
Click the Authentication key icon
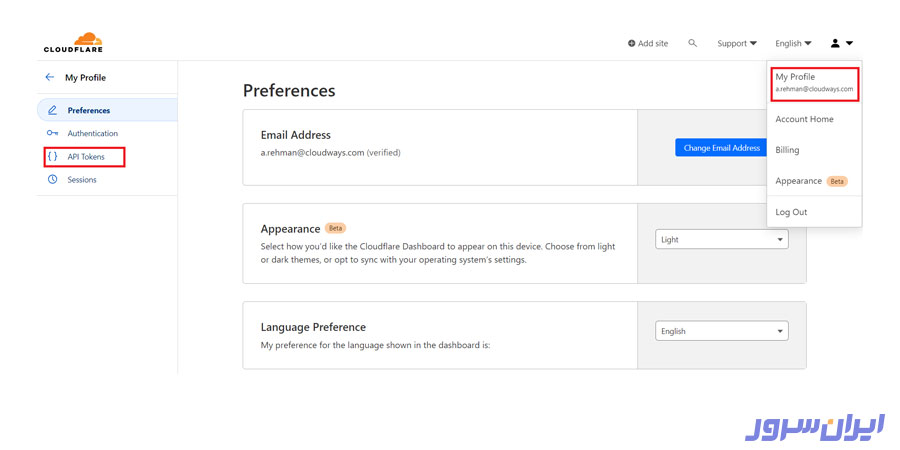52,133
